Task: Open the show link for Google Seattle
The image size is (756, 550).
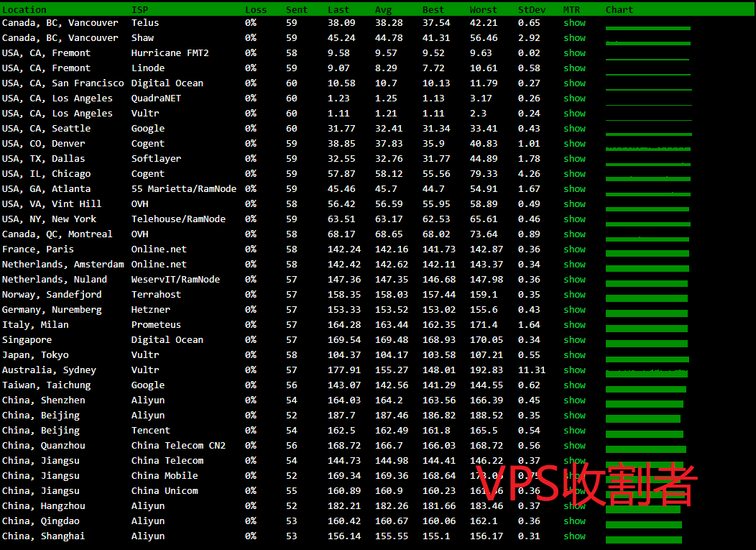Action: [x=574, y=129]
